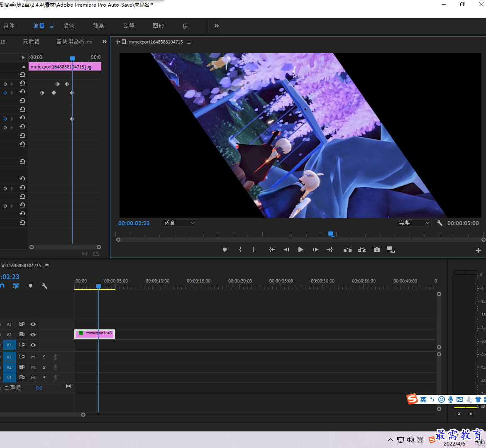Open the 完整 playback resolution dropdown
This screenshot has width=486, height=448.
[413, 223]
